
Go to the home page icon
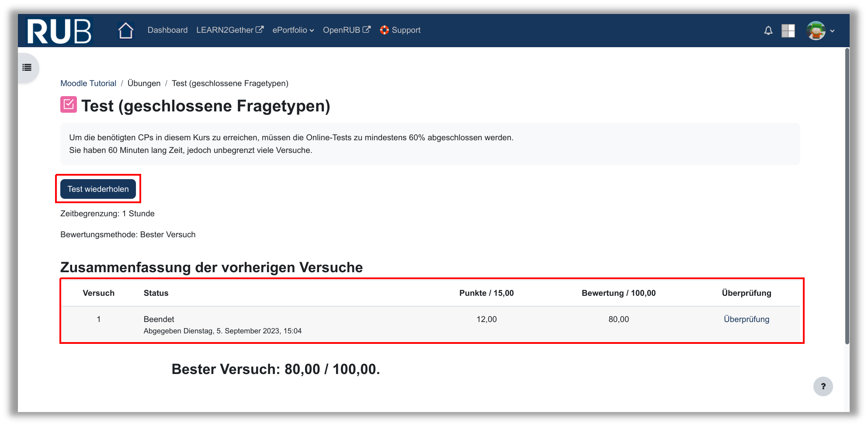point(125,31)
